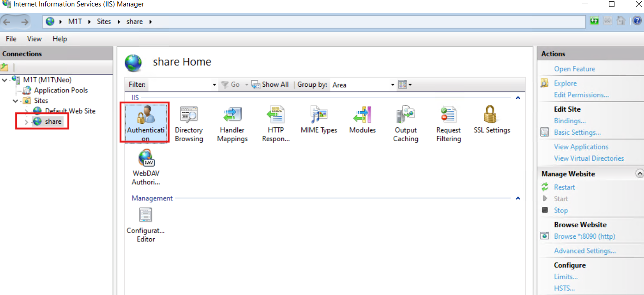
Task: Collapse the IIS group section
Action: [x=518, y=98]
